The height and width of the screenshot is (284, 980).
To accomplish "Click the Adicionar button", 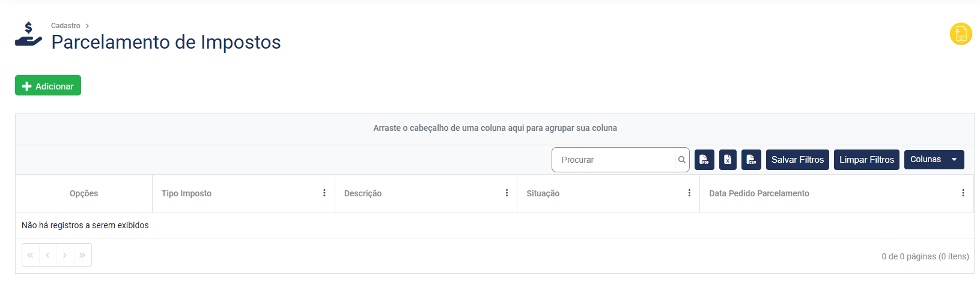I will (x=48, y=86).
